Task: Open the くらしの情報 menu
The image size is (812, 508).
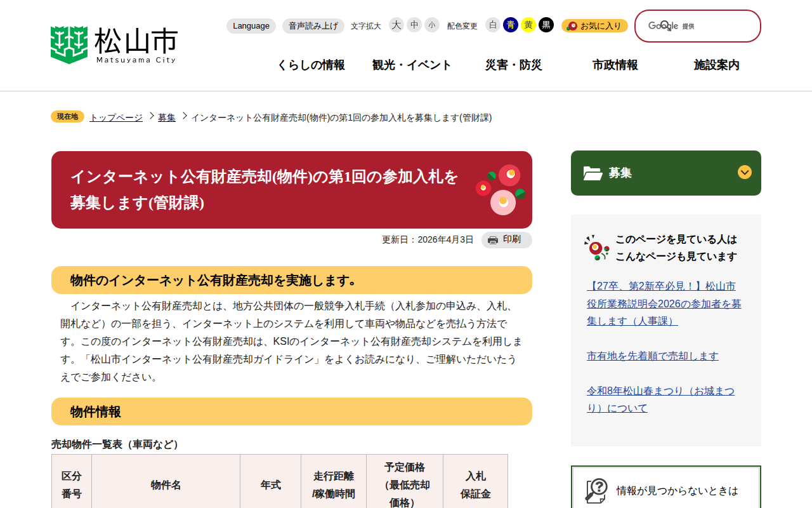Action: click(x=311, y=65)
